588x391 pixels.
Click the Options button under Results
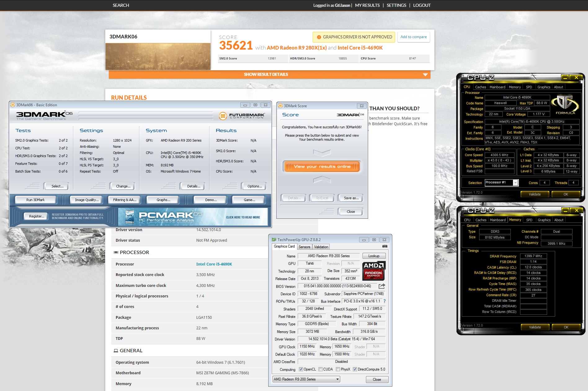coord(254,186)
